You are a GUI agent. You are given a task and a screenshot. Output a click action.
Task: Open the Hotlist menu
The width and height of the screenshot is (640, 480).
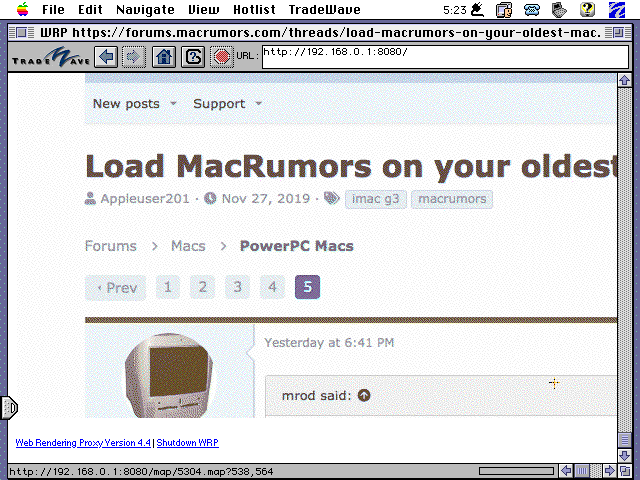pyautogui.click(x=254, y=9)
